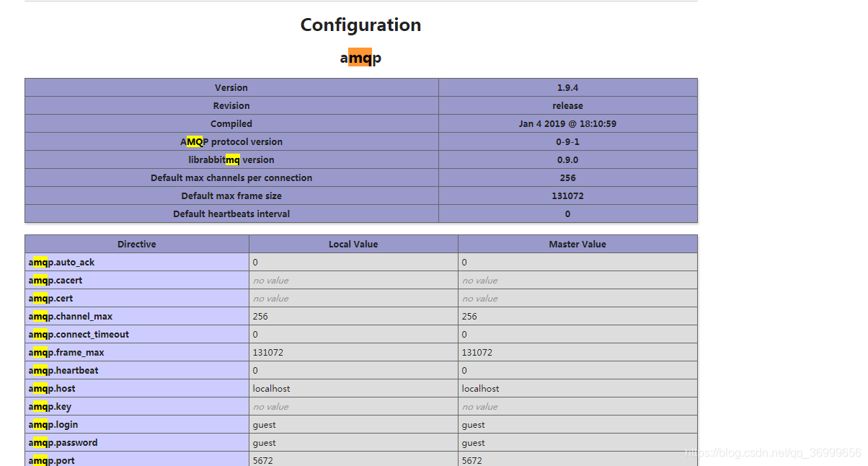Click the Default max frame size value 131072
868x466 pixels.
click(x=567, y=195)
